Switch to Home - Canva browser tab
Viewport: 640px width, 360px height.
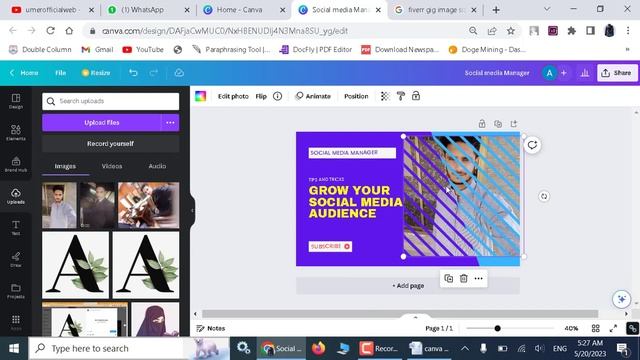244,10
